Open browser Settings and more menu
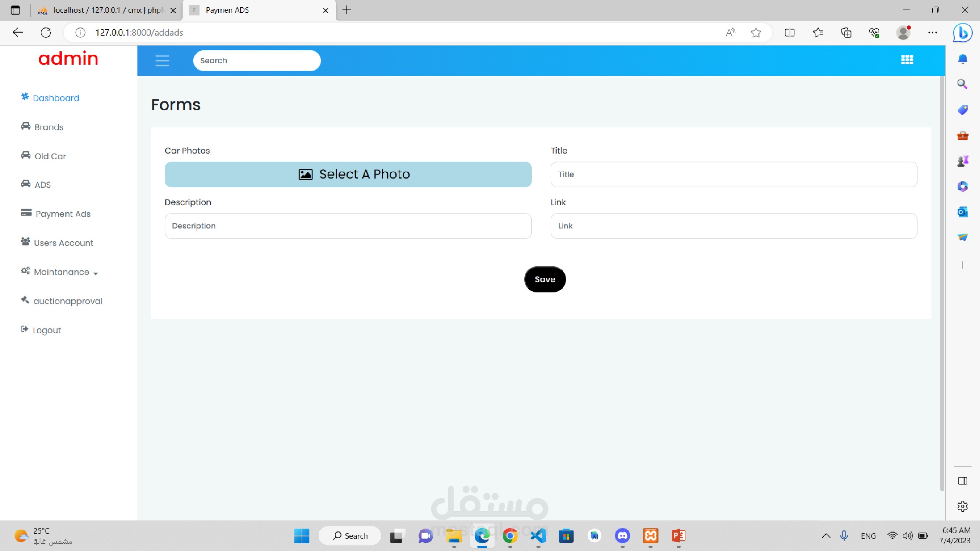This screenshot has width=980, height=551. [932, 33]
